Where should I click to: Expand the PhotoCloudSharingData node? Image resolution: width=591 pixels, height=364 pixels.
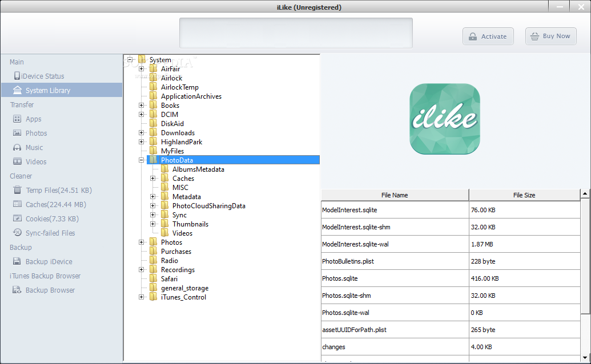(152, 205)
